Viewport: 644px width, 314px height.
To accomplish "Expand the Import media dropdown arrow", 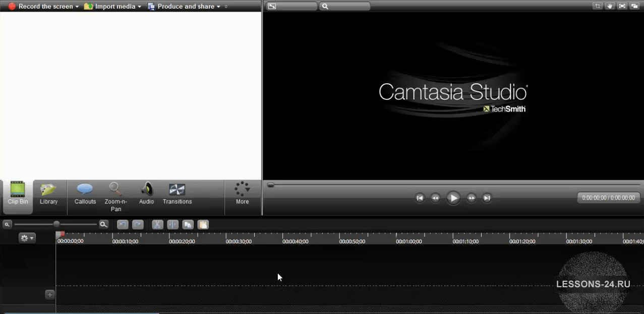I will [x=140, y=7].
